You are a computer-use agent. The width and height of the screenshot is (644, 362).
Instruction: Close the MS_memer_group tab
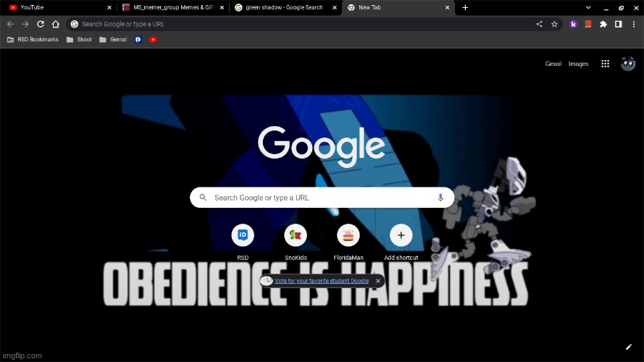pos(222,7)
